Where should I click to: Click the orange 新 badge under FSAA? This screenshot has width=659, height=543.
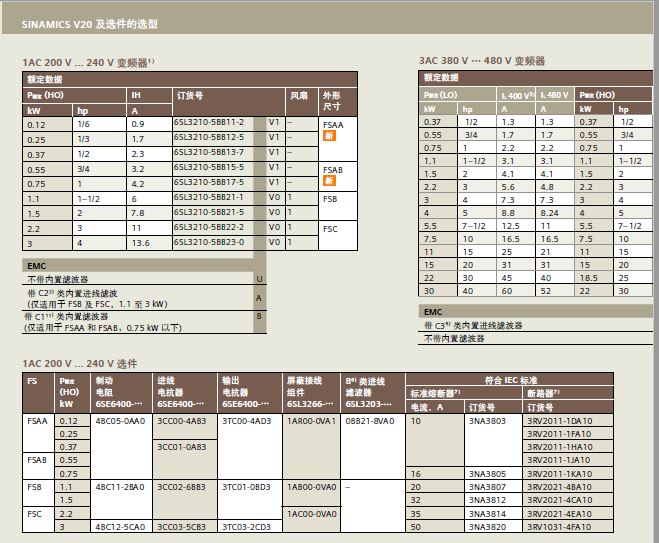click(329, 136)
